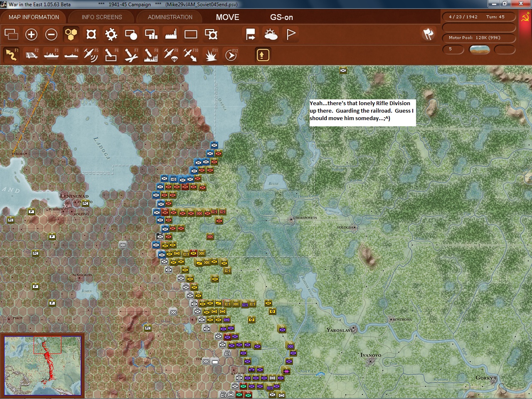532x399 pixels.
Task: Click the MOVE mode label
Action: point(227,17)
